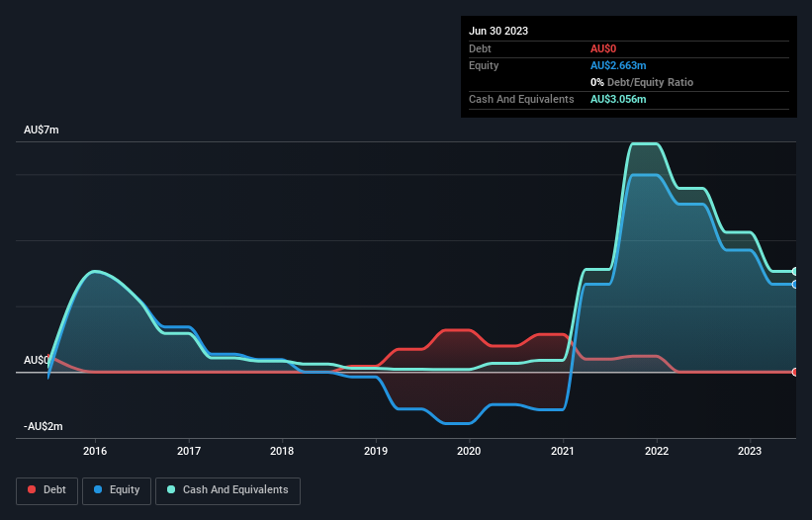Click the teal Cash endpoint marker
Image resolution: width=812 pixels, height=520 pixels.
pos(795,271)
